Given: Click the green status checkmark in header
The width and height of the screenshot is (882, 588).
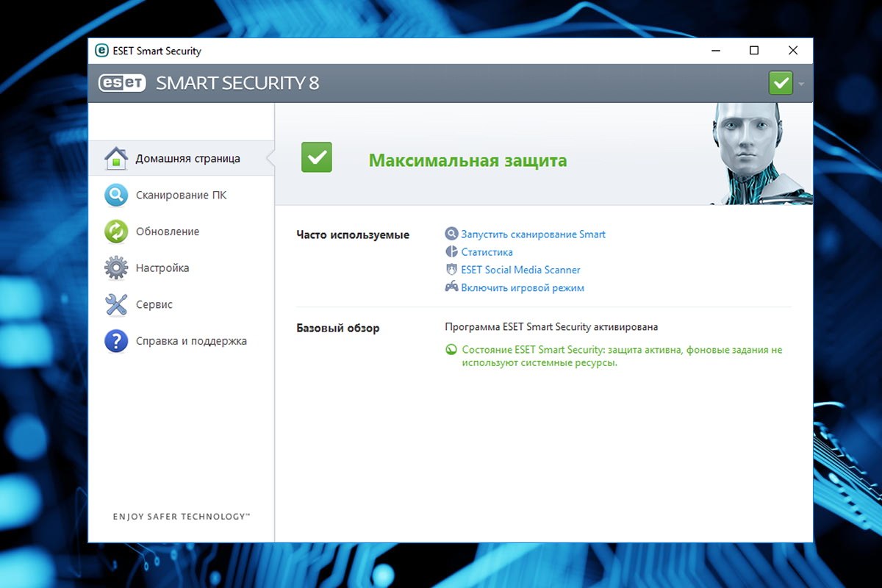Looking at the screenshot, I should [x=781, y=83].
